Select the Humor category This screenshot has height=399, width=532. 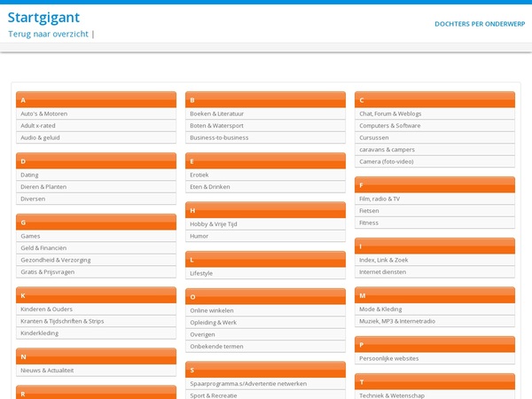pyautogui.click(x=265, y=236)
